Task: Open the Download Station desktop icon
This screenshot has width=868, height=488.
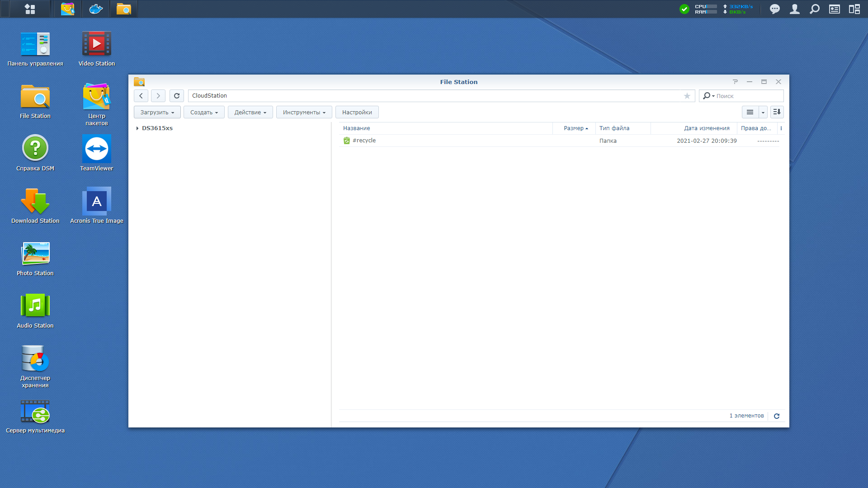Action: point(35,202)
